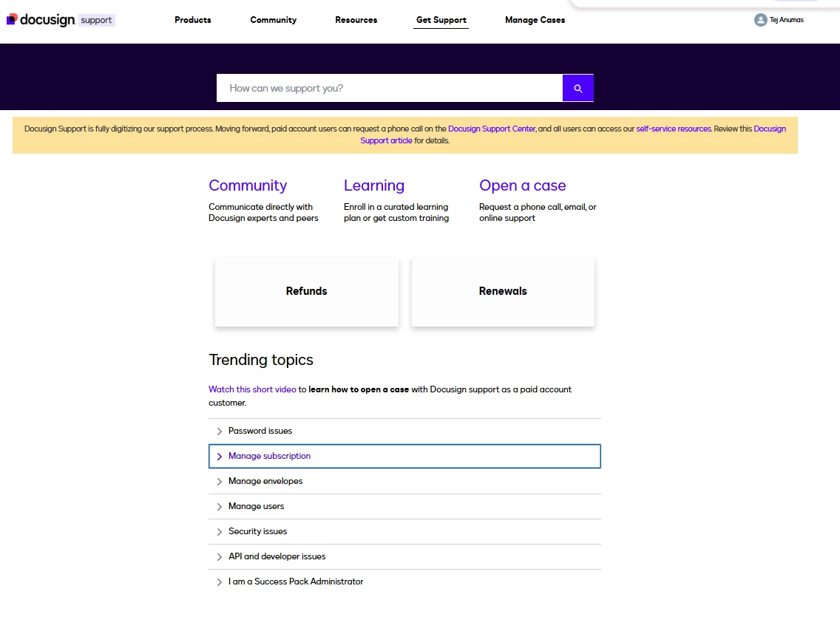Screen dimensions: 840x631
Task: Click the 'Manage subscription' row text
Action: 269,456
